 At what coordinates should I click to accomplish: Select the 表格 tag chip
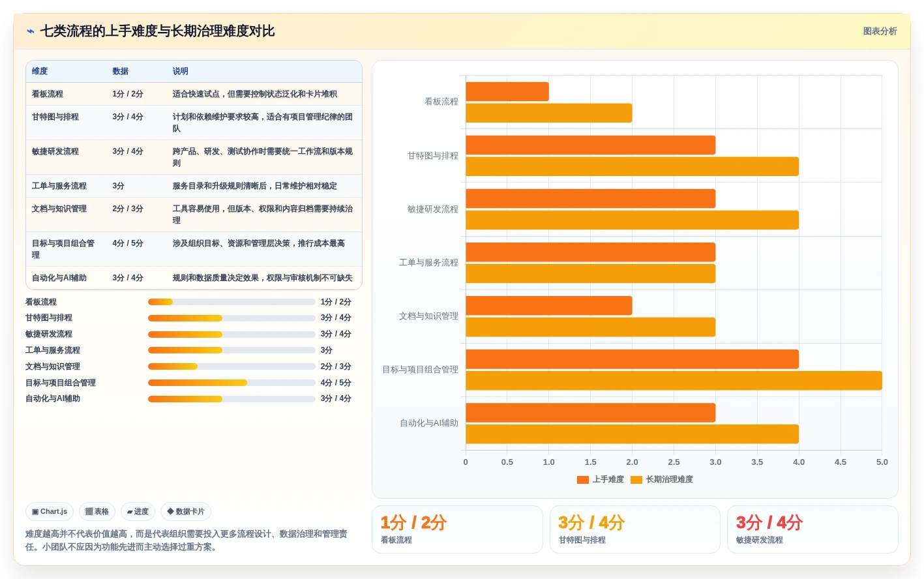[97, 512]
